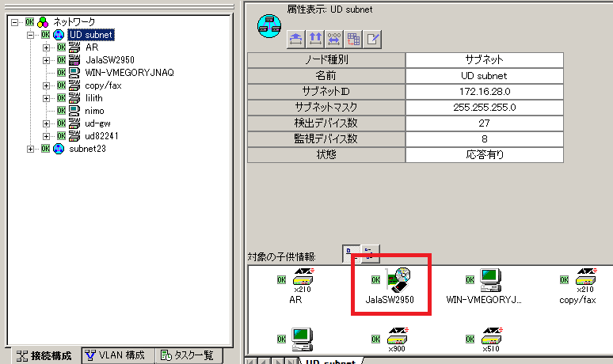Select AR in the tree
This screenshot has width=613, height=364.
tap(92, 47)
